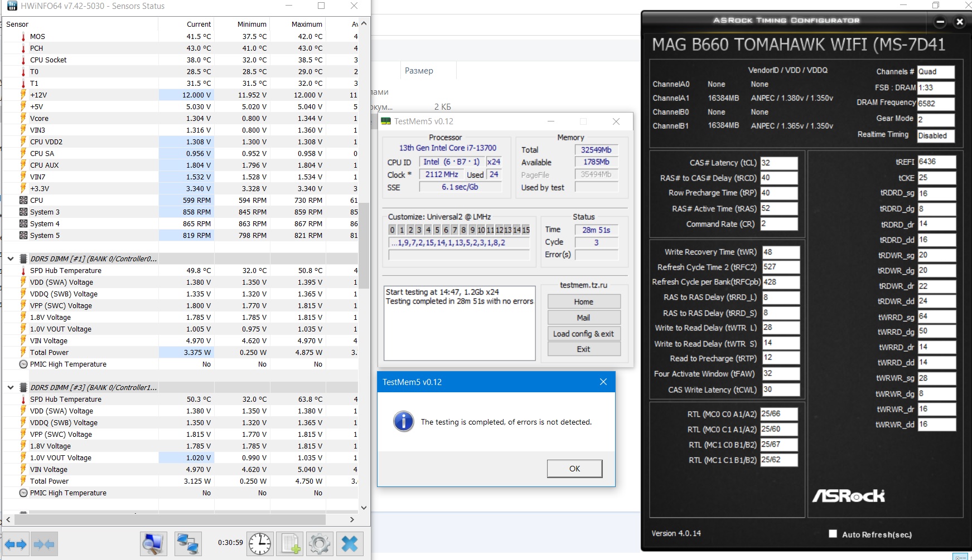Click the Mail button in TestMem5

(x=584, y=318)
